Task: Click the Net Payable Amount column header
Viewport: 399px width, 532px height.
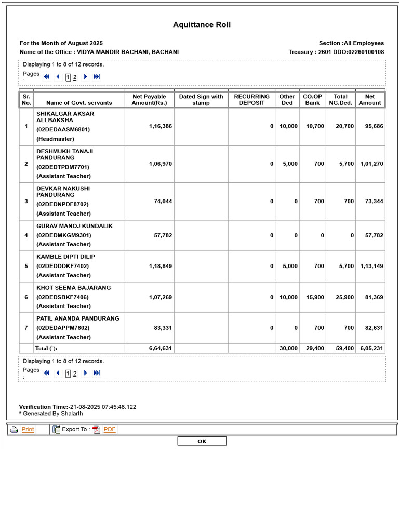Action: [x=149, y=100]
